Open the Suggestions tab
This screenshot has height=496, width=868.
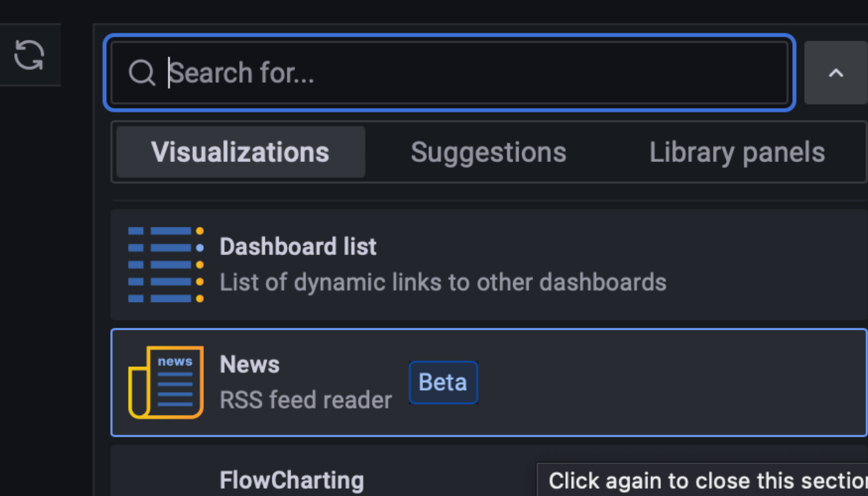coord(489,152)
